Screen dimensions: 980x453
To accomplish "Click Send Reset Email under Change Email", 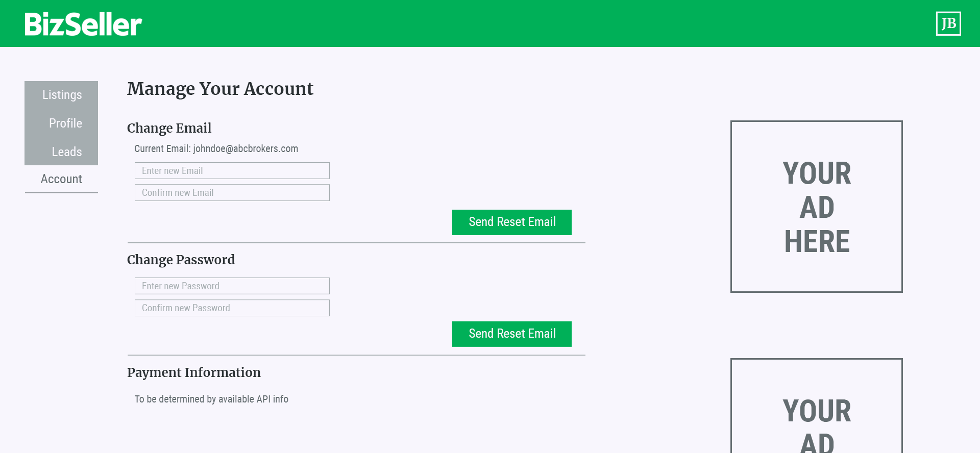I will point(512,222).
